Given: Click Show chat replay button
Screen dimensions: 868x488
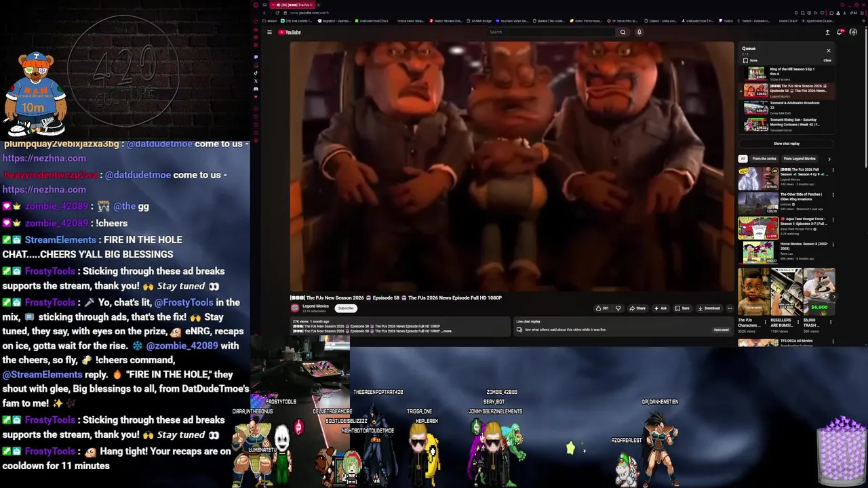Looking at the screenshot, I should 787,144.
